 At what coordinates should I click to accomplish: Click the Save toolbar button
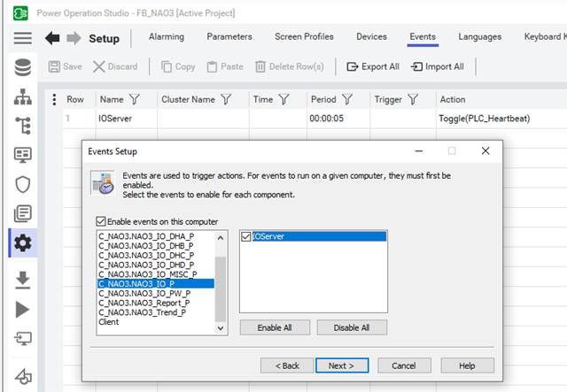point(66,66)
